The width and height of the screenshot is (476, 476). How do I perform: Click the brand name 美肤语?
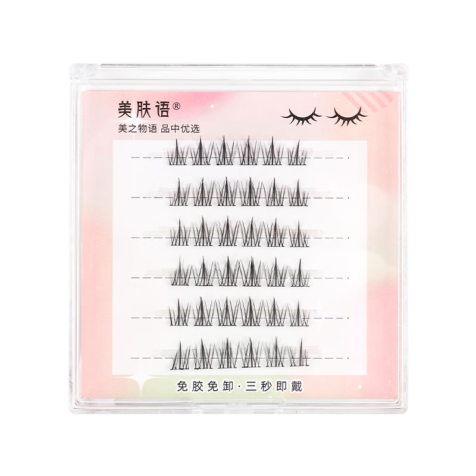[143, 109]
